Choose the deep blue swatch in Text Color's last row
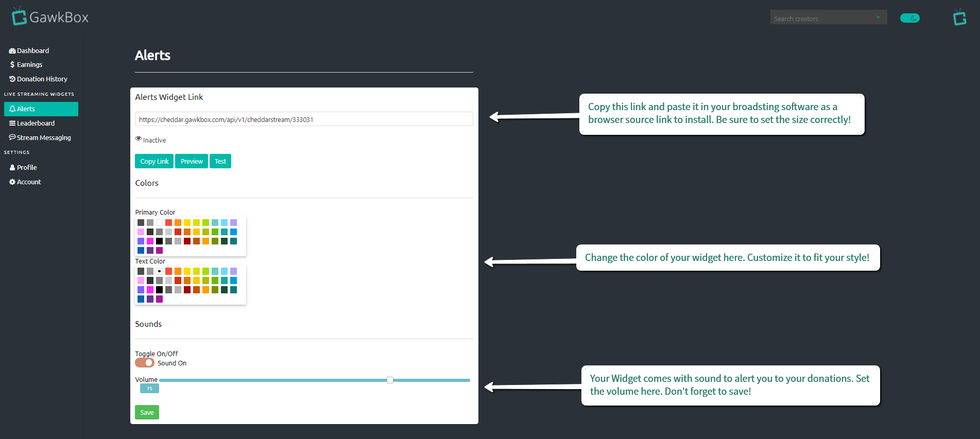Image resolution: width=980 pixels, height=439 pixels. 141,299
